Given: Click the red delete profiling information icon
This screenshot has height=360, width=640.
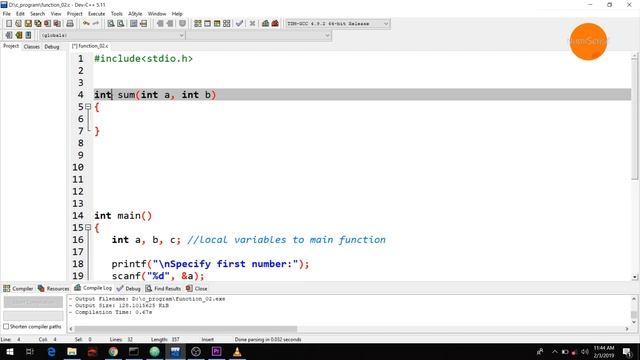Looking at the screenshot, I should pyautogui.click(x=275, y=24).
